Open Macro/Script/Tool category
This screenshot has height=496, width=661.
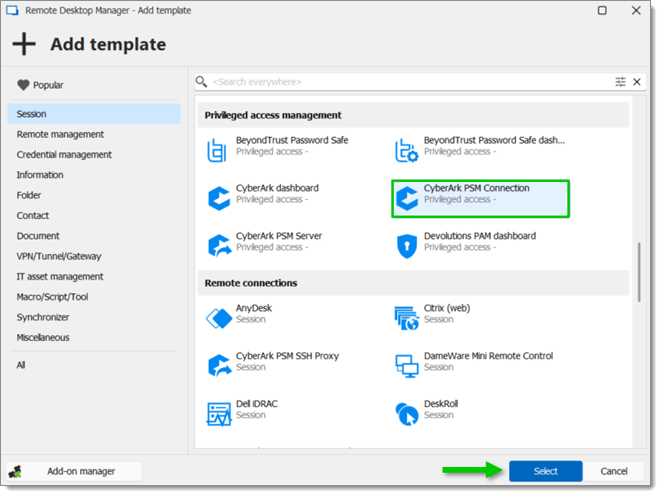(x=94, y=297)
